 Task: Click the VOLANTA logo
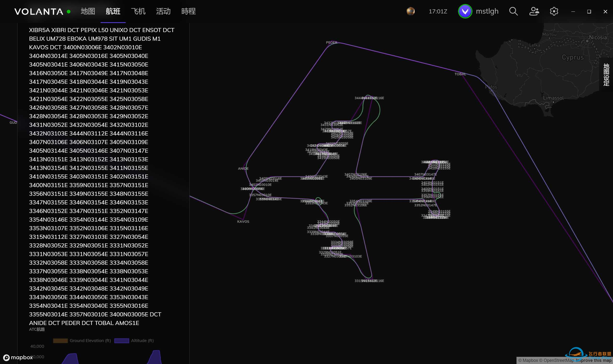pyautogui.click(x=39, y=11)
